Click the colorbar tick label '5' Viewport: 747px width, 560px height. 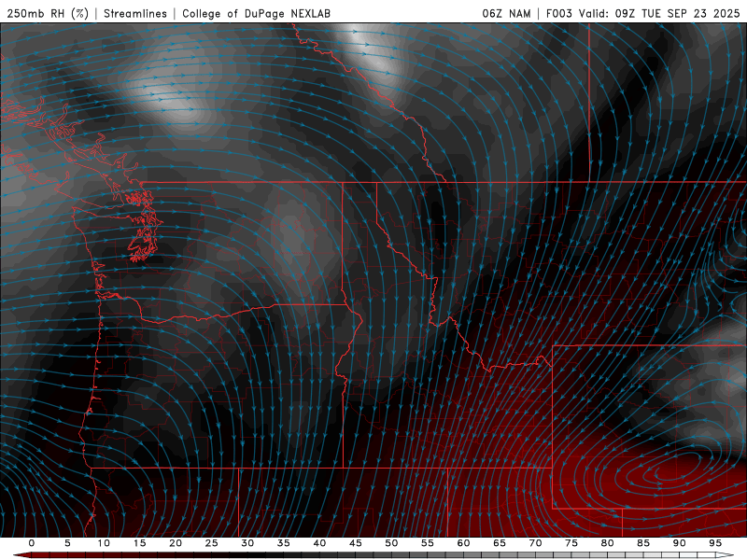(x=67, y=543)
